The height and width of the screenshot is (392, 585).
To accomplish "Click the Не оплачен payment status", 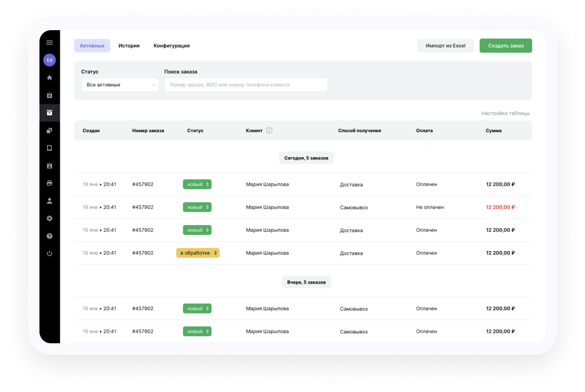I will (430, 207).
